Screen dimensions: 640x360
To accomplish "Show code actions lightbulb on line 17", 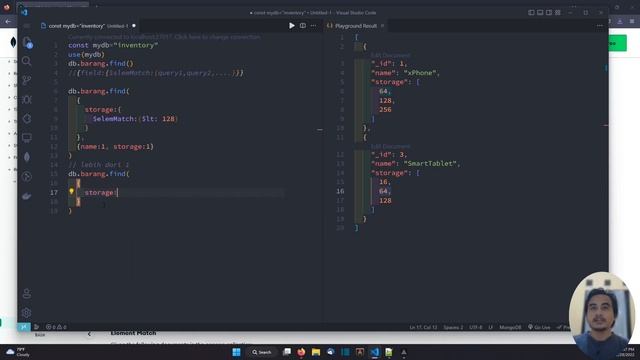I will [x=71, y=191].
